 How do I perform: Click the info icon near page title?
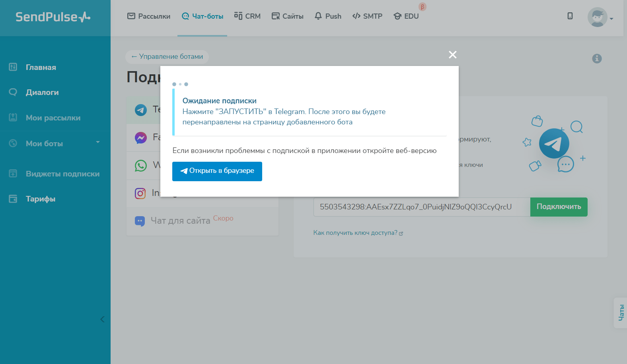pyautogui.click(x=597, y=58)
